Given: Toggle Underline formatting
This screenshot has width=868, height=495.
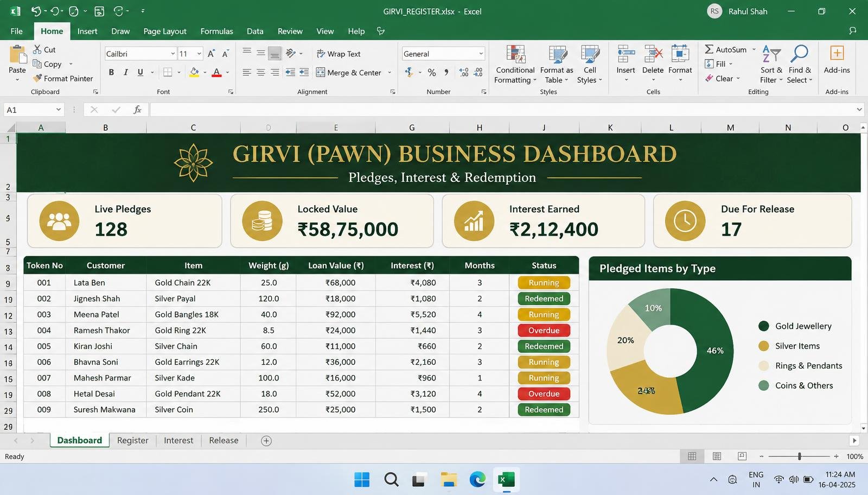Looking at the screenshot, I should tap(141, 72).
